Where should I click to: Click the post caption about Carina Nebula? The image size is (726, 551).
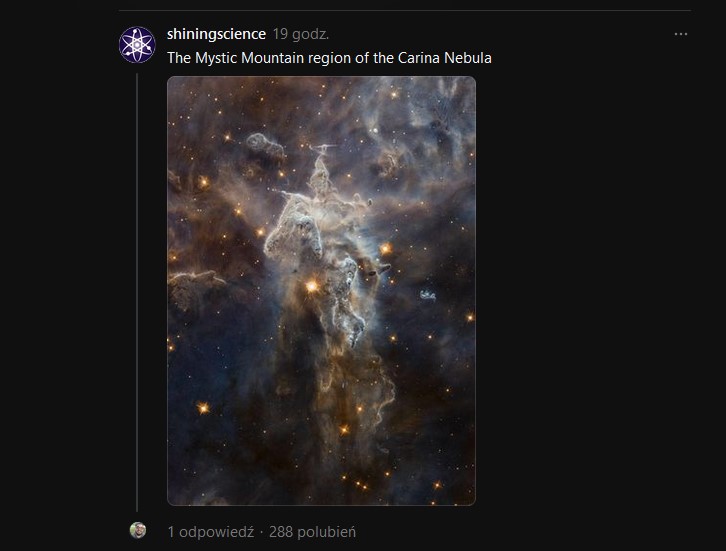click(329, 58)
